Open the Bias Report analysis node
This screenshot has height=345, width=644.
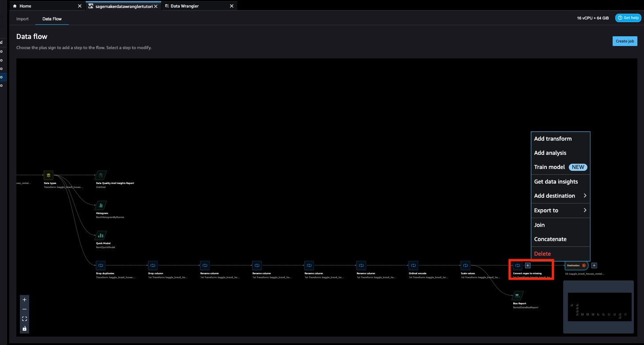(518, 295)
